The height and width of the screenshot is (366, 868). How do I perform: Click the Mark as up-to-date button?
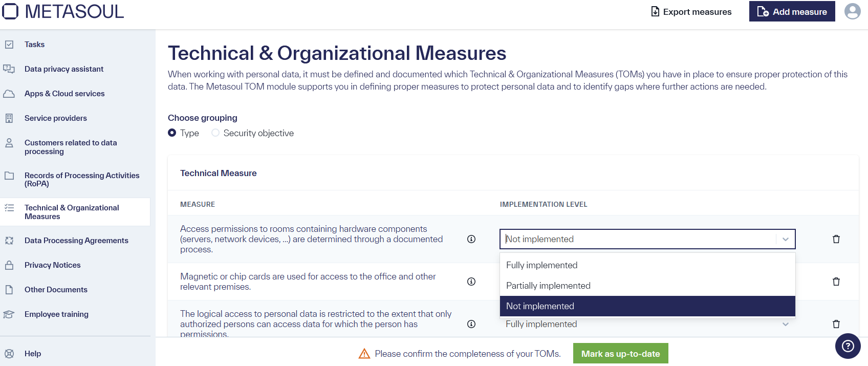click(x=621, y=354)
